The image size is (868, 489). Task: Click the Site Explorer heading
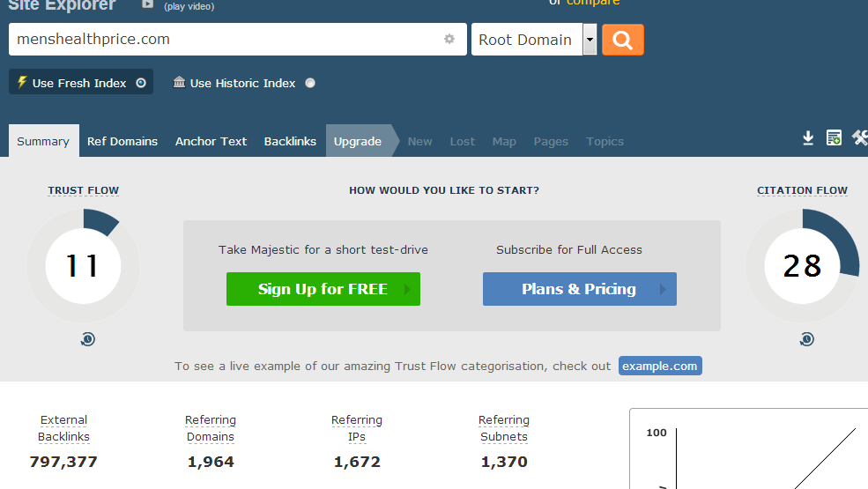[x=62, y=5]
